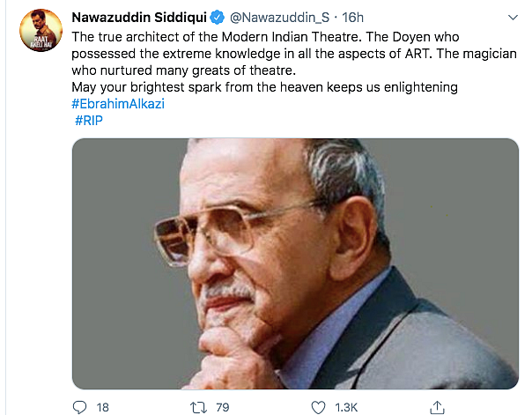Open the share upload arrow icon

pos(437,407)
